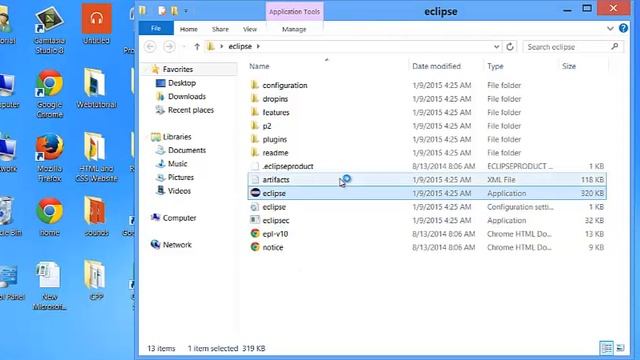Select Libraries in navigation pane
This screenshot has height=360, width=640.
[x=177, y=137]
